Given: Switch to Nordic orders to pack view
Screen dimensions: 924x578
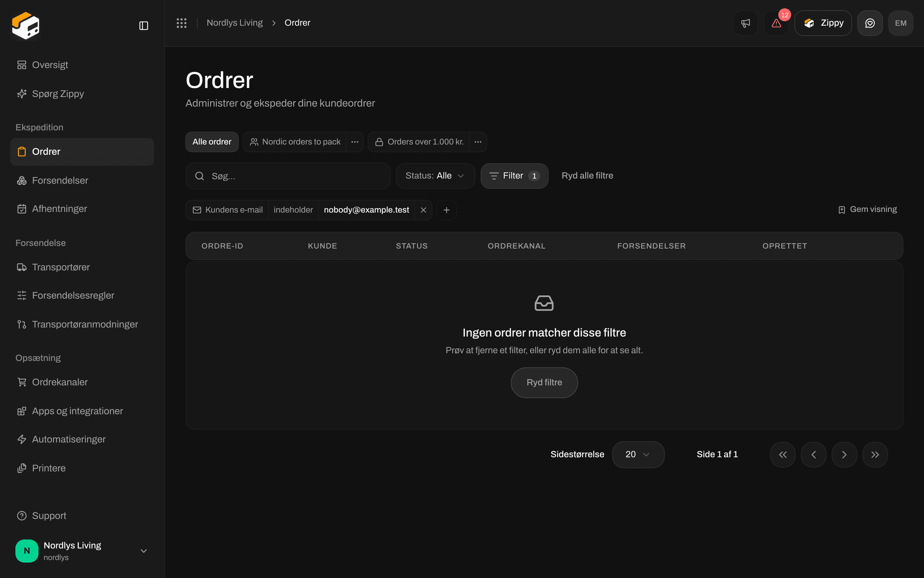Looking at the screenshot, I should (295, 142).
